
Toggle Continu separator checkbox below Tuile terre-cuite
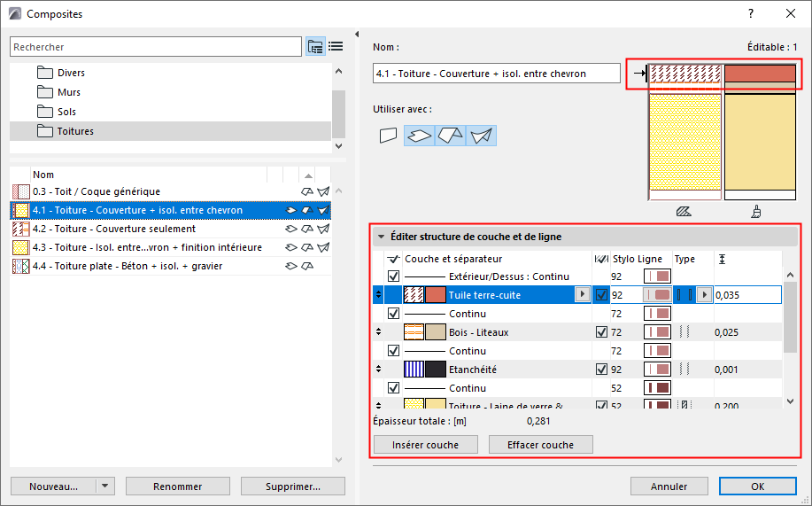click(393, 314)
